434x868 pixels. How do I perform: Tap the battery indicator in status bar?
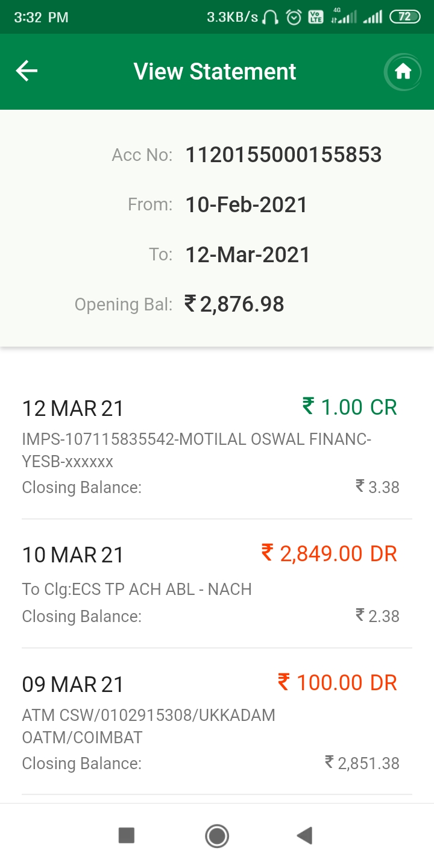[x=405, y=17]
